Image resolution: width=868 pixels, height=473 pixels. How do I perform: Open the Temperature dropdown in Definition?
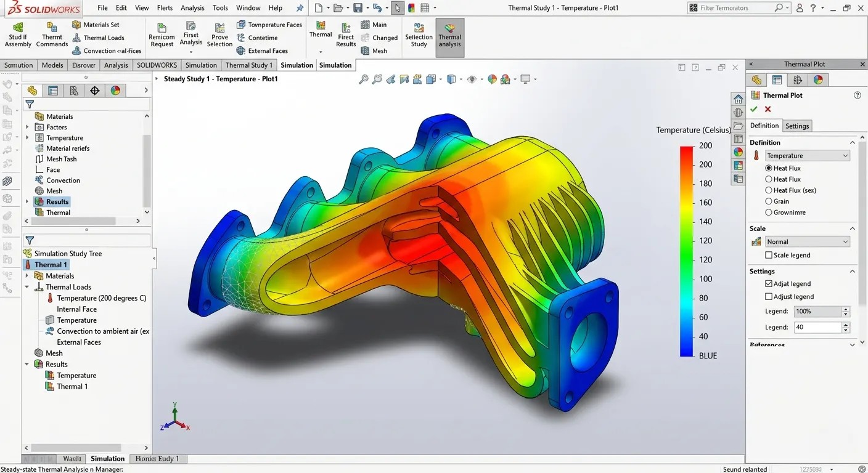point(808,156)
